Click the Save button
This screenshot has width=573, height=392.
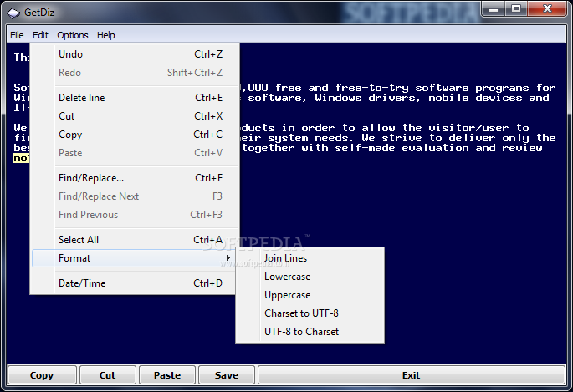[227, 375]
